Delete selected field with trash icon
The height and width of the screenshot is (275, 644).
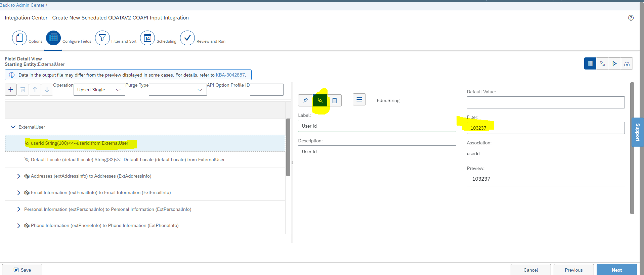click(x=23, y=90)
